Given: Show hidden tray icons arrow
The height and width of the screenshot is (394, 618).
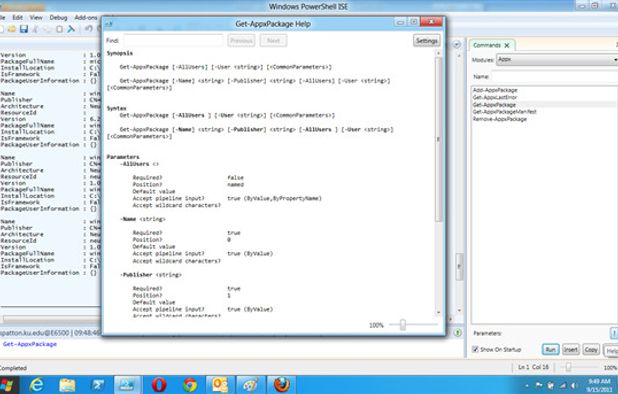Looking at the screenshot, I should click(527, 386).
